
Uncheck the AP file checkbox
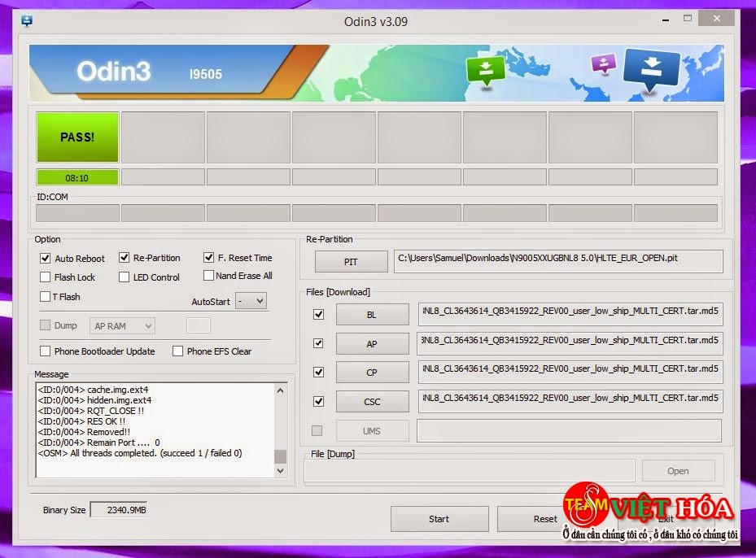(318, 343)
